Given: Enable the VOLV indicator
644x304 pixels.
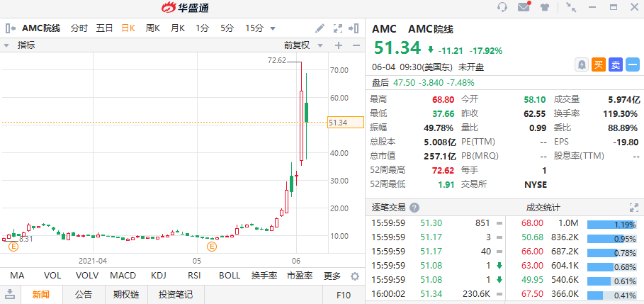Looking at the screenshot, I should click(x=86, y=276).
